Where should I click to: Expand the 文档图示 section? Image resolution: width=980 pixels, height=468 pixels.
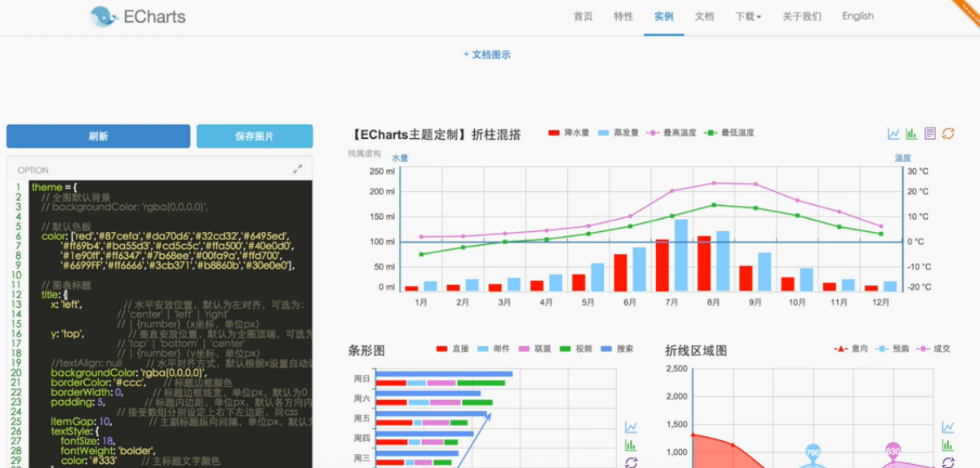point(487,55)
